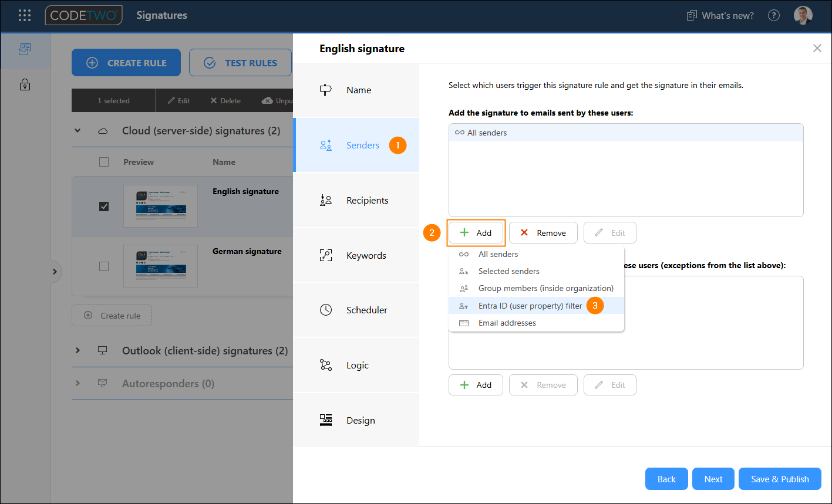Click the CodeTwo logo
This screenshot has width=832, height=504.
(x=84, y=16)
